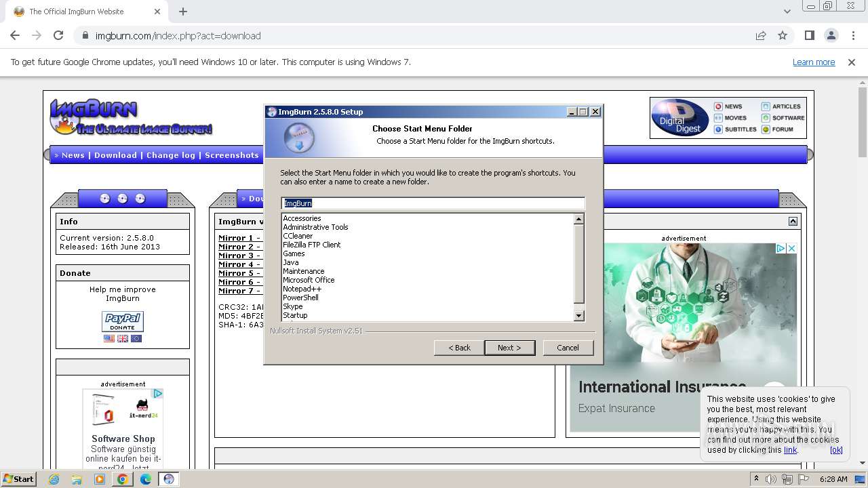Click the Next button in the setup

[x=510, y=348]
